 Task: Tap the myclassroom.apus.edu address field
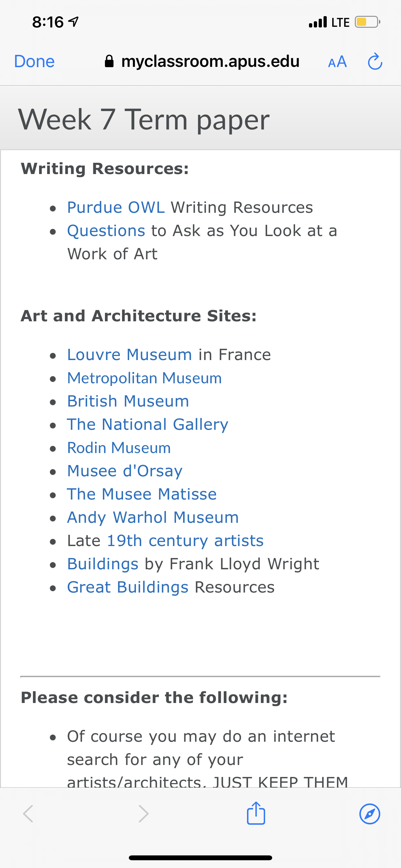tap(202, 61)
